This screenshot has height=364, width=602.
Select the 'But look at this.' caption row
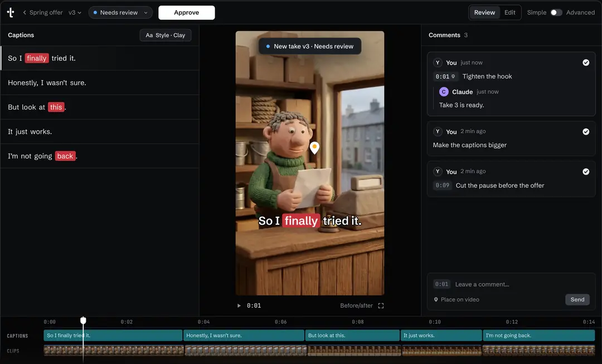(x=100, y=107)
